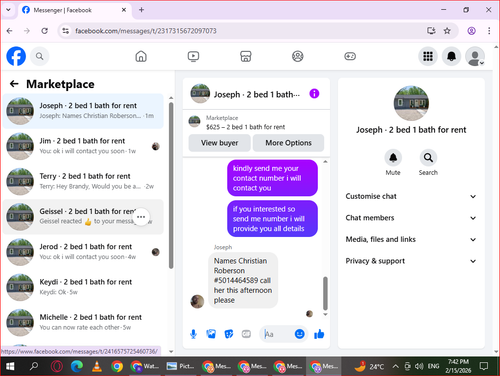The width and height of the screenshot is (500, 376).
Task: Select the Messenger | Facebook tab
Action: click(x=74, y=10)
